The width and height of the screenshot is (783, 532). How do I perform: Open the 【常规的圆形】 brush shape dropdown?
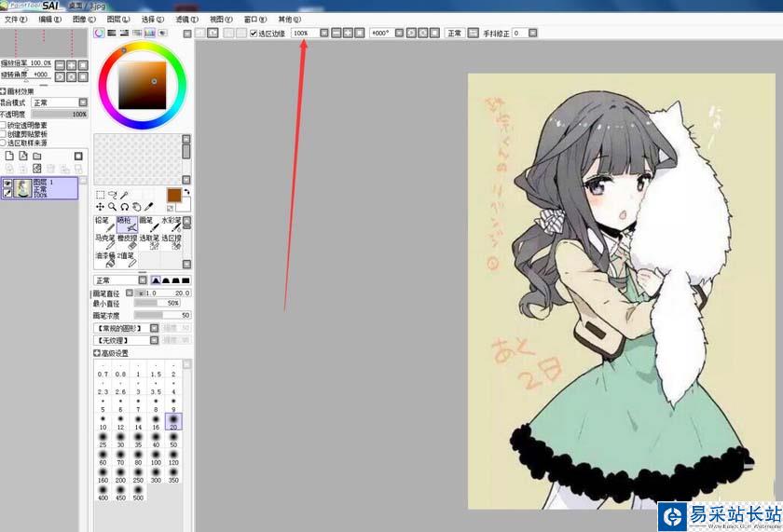pyautogui.click(x=155, y=328)
